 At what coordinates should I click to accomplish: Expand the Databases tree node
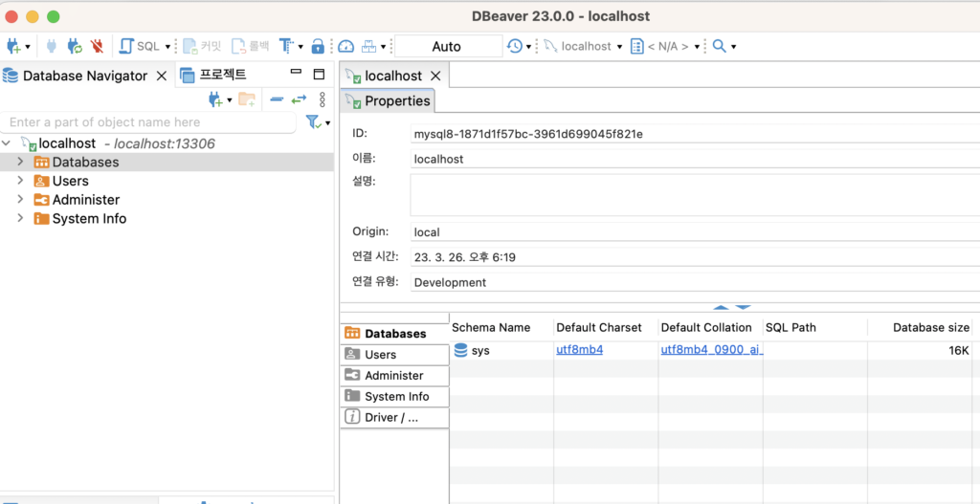click(21, 162)
